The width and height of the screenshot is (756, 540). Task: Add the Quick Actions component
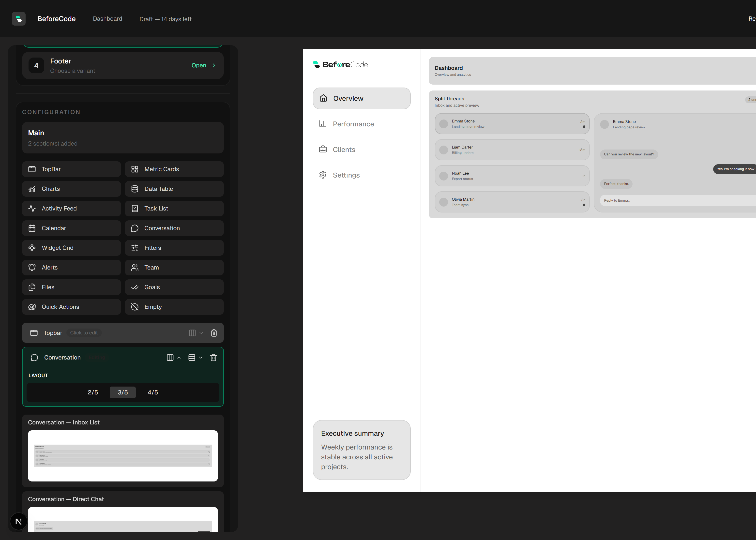[72, 307]
